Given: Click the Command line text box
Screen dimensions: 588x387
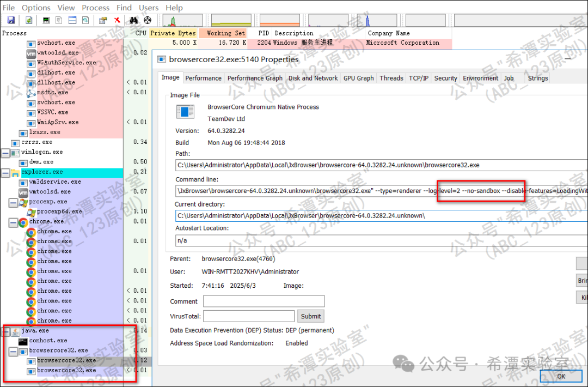Looking at the screenshot, I should 381,191.
